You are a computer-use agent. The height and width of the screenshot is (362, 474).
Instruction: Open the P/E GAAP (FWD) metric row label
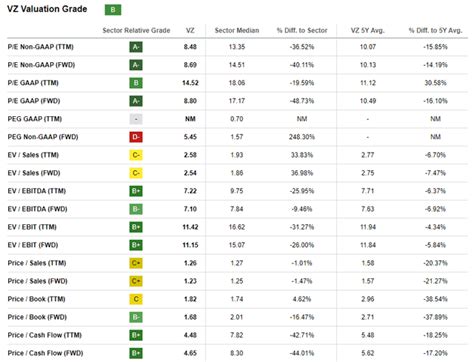pyautogui.click(x=34, y=101)
